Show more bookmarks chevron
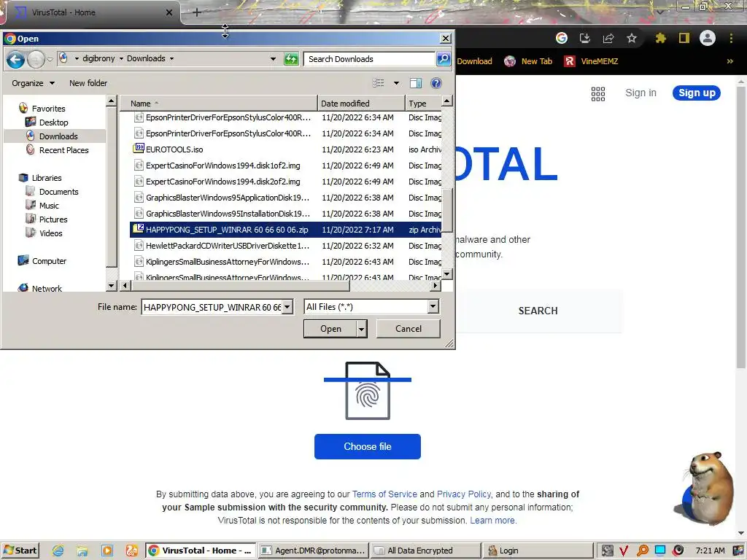Image resolution: width=747 pixels, height=560 pixels. tap(729, 61)
